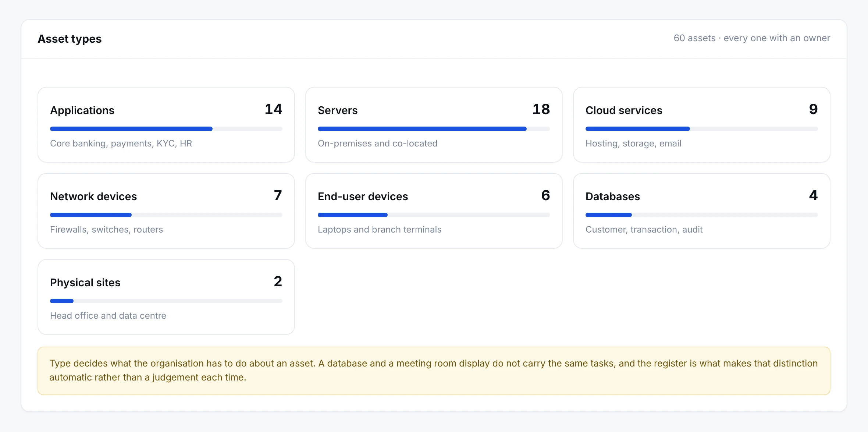This screenshot has width=868, height=432.
Task: Click '60 assets · every one with an owner'
Action: coord(752,38)
